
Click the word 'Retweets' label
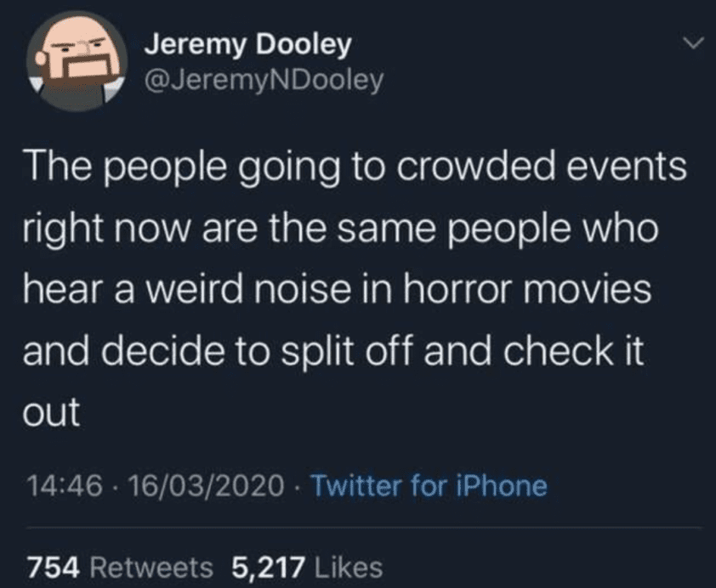coord(151,568)
